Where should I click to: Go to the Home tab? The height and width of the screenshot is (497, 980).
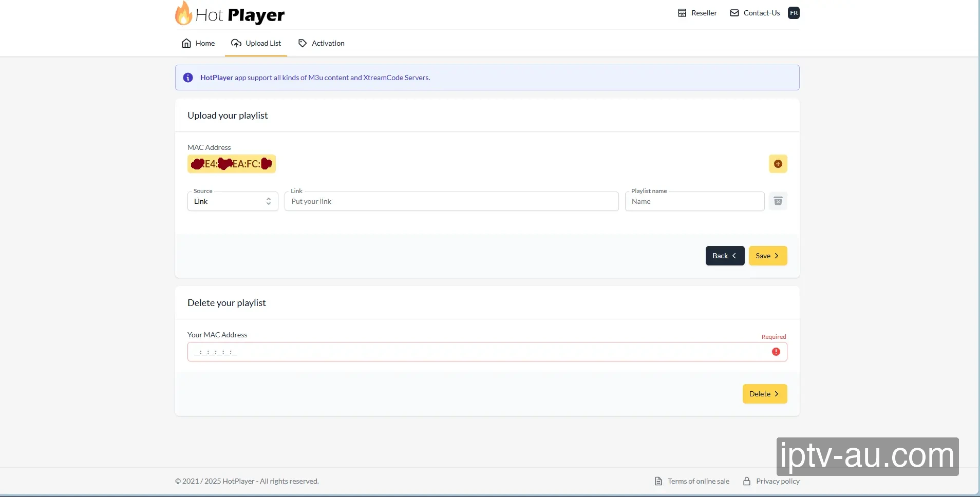198,43
